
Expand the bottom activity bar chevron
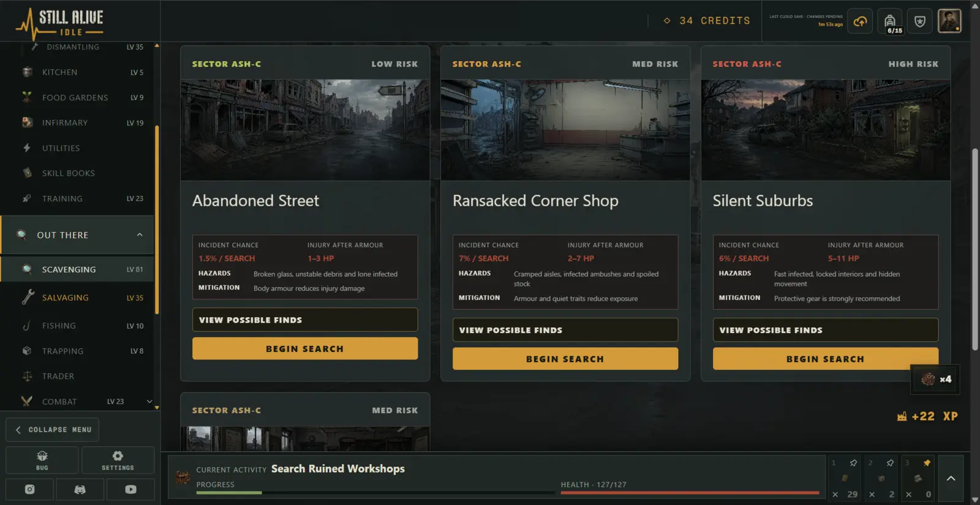pos(951,478)
